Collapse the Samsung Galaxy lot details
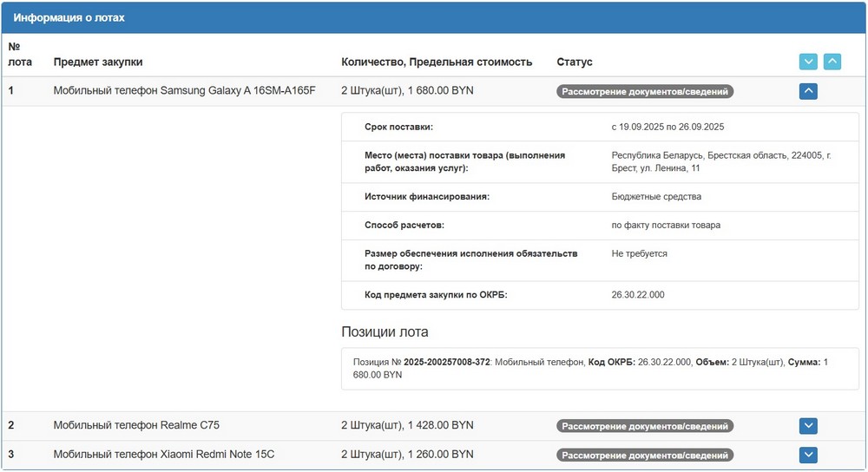This screenshot has width=868, height=472. coord(808,90)
